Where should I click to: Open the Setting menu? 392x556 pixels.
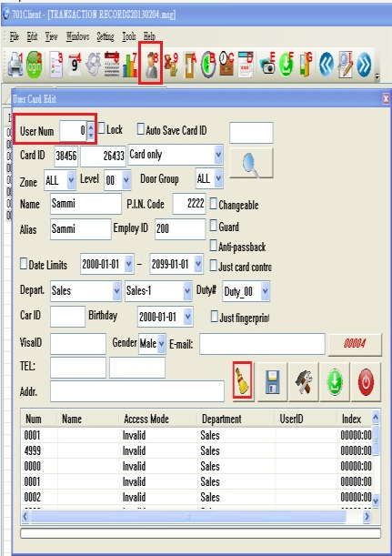point(106,36)
